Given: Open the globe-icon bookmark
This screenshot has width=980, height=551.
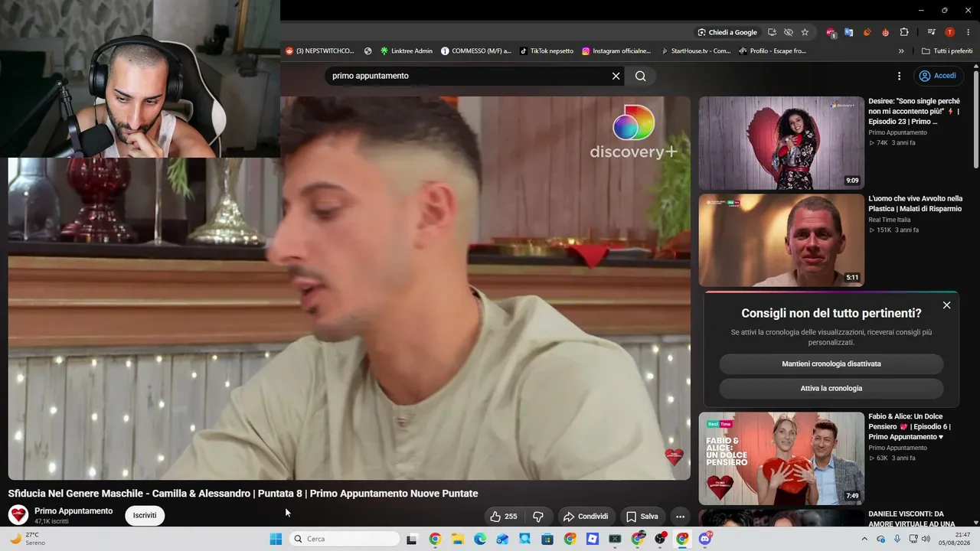Looking at the screenshot, I should [x=368, y=51].
